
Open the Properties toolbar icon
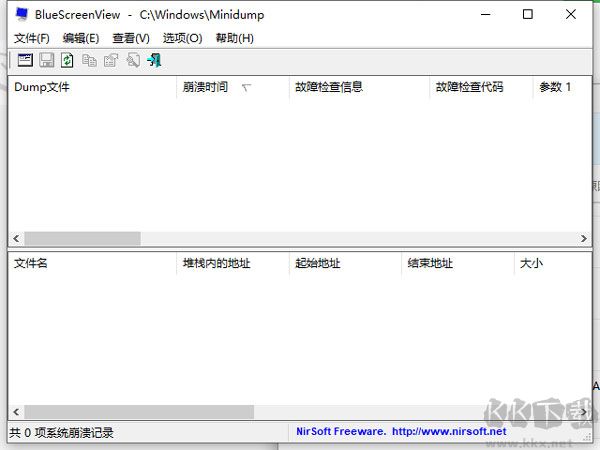point(111,60)
